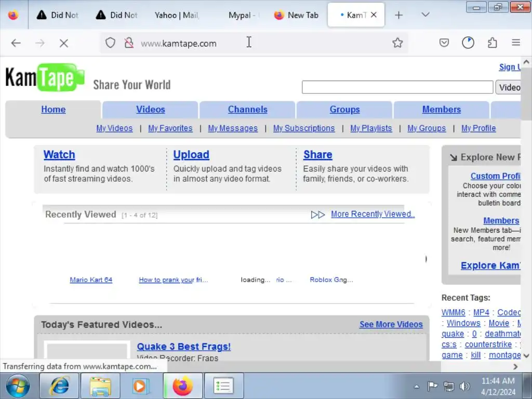Open the Extensions puzzle icon
Viewport: 532px width, 399px height.
pos(493,43)
